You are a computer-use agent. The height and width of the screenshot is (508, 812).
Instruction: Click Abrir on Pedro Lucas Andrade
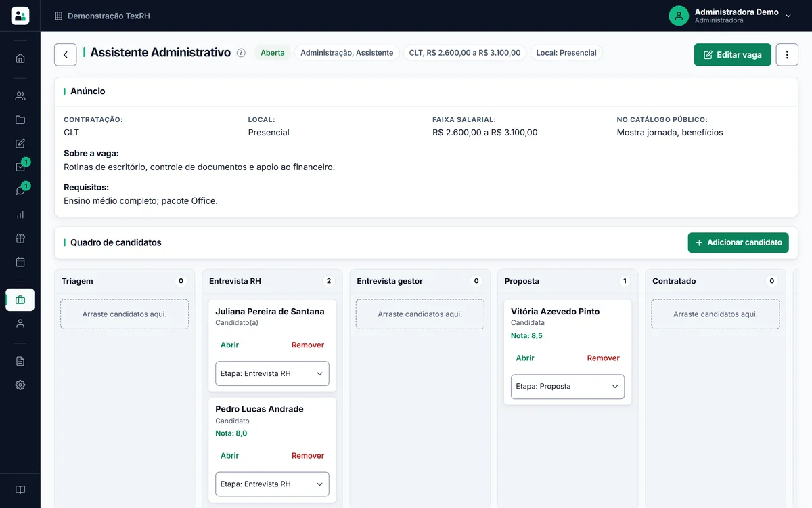[229, 456]
